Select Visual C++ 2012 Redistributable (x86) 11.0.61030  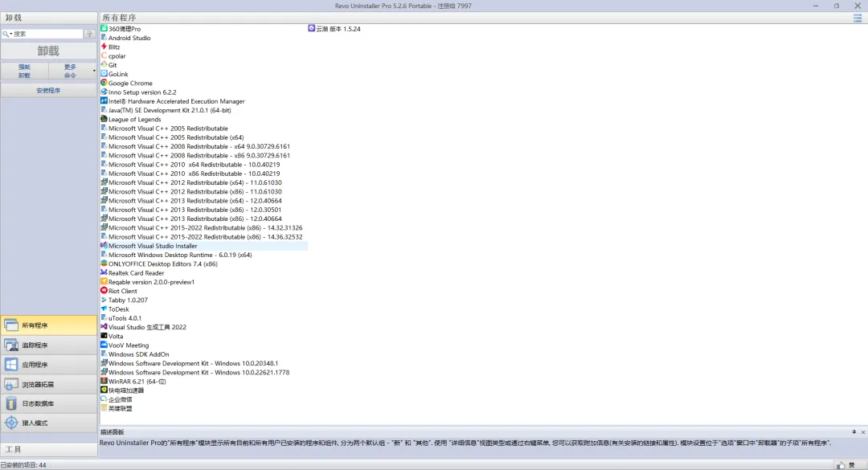point(194,191)
